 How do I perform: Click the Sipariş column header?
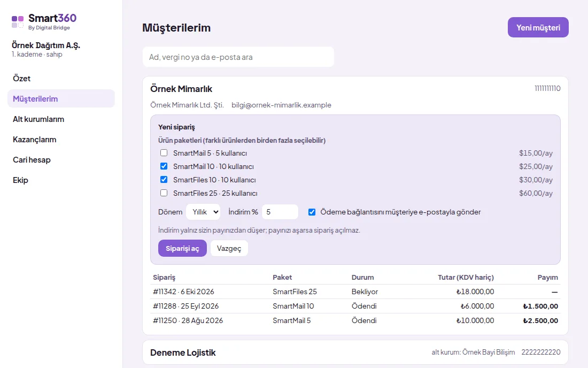[x=164, y=277]
